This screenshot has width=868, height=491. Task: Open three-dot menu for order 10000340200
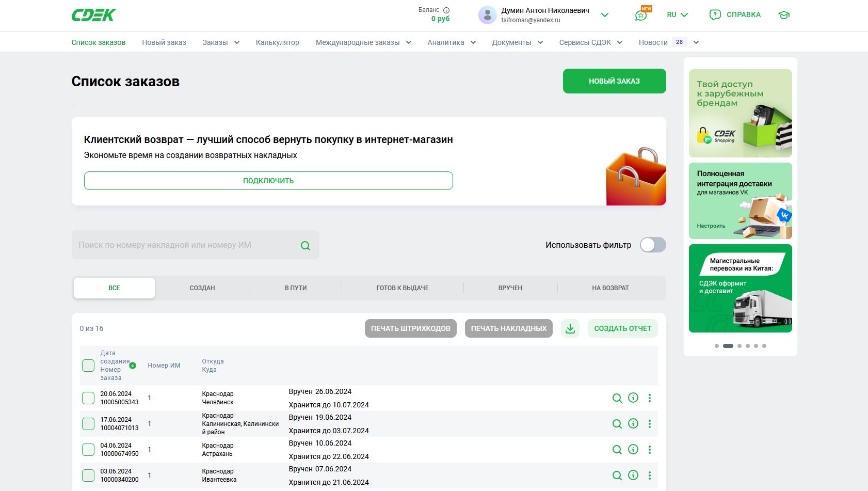(x=650, y=476)
